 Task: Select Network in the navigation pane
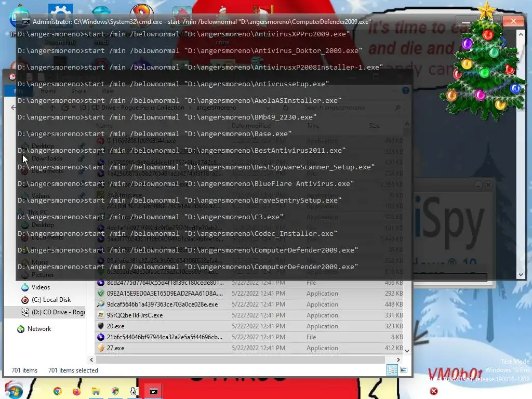(x=39, y=329)
